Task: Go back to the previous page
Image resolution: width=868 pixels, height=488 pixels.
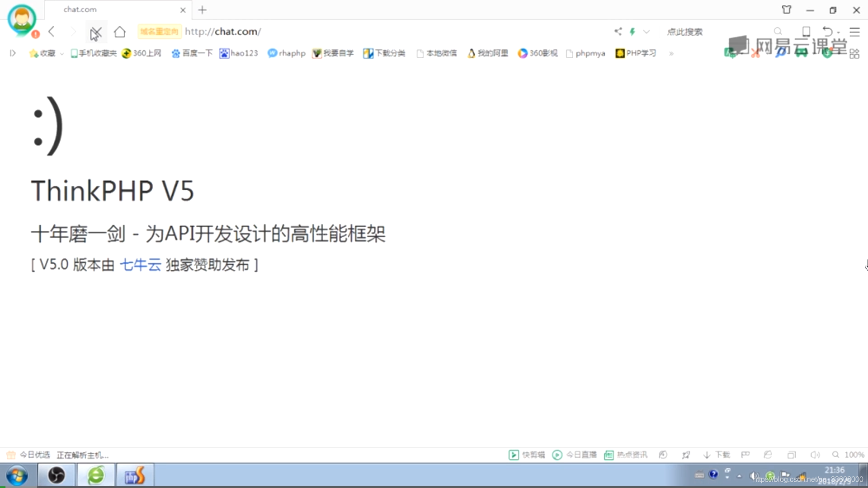Action: [52, 32]
